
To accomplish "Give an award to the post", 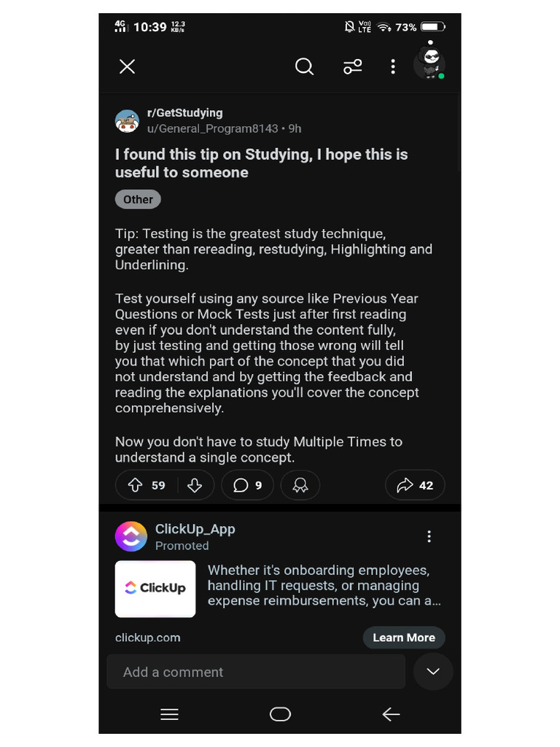I will pyautogui.click(x=300, y=485).
